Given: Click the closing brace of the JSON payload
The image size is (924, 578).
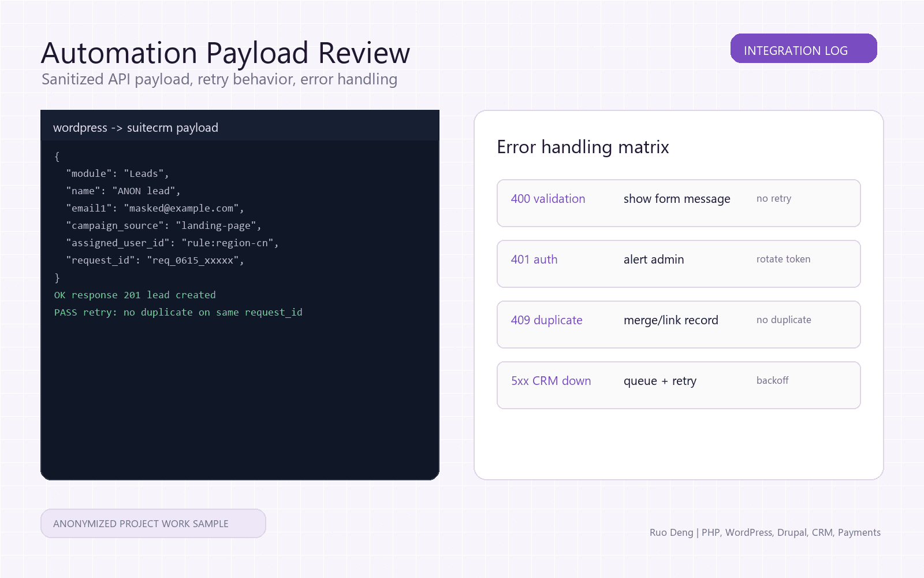Looking at the screenshot, I should click(x=57, y=277).
